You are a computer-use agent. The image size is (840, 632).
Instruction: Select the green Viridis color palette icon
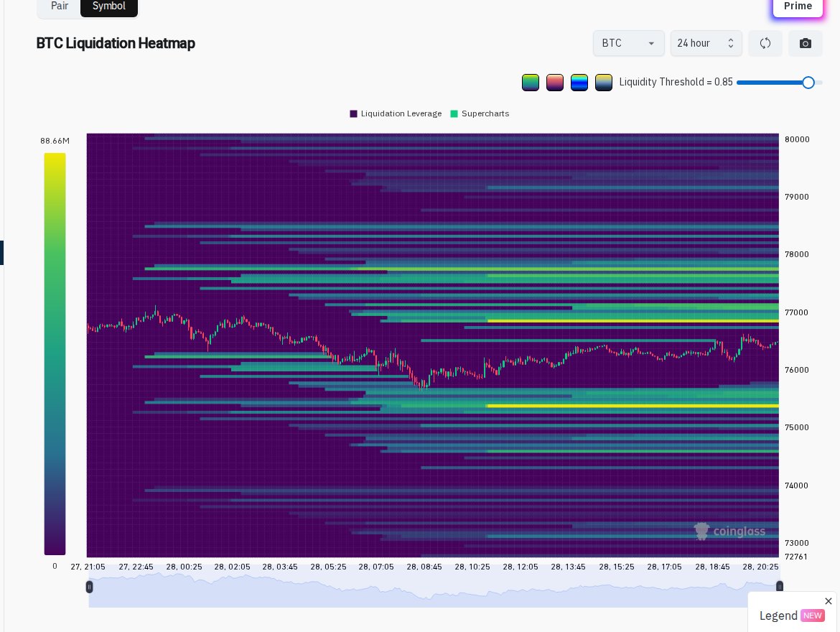click(531, 82)
